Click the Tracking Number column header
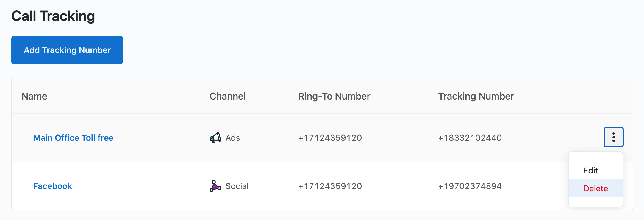This screenshot has width=644, height=220. [476, 96]
